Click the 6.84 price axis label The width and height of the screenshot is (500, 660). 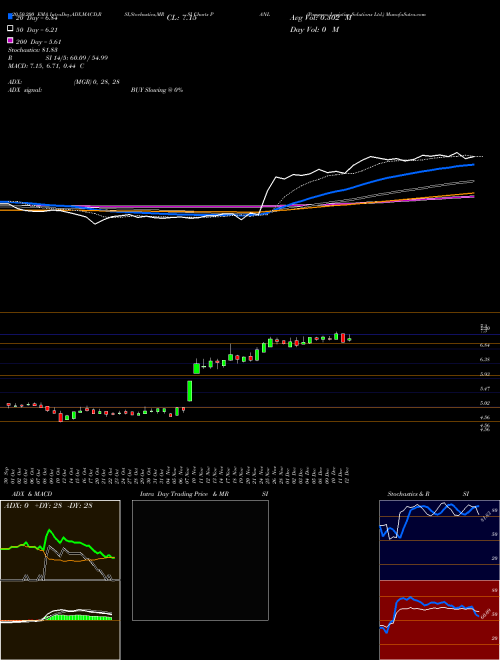point(484,345)
